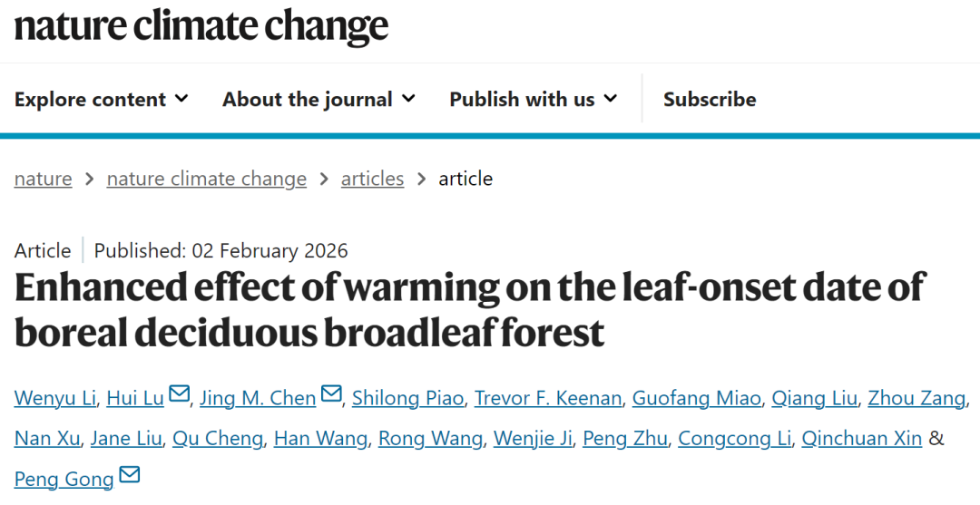Viewport: 980px width, 505px height.
Task: Click envelope icon next to Hui Lu
Action: pos(180,394)
